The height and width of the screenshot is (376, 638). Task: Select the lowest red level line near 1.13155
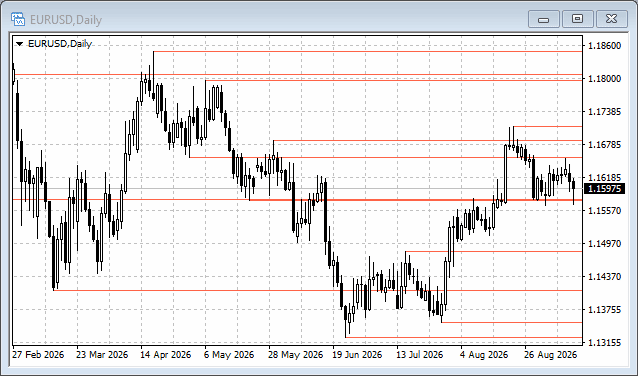[464, 337]
